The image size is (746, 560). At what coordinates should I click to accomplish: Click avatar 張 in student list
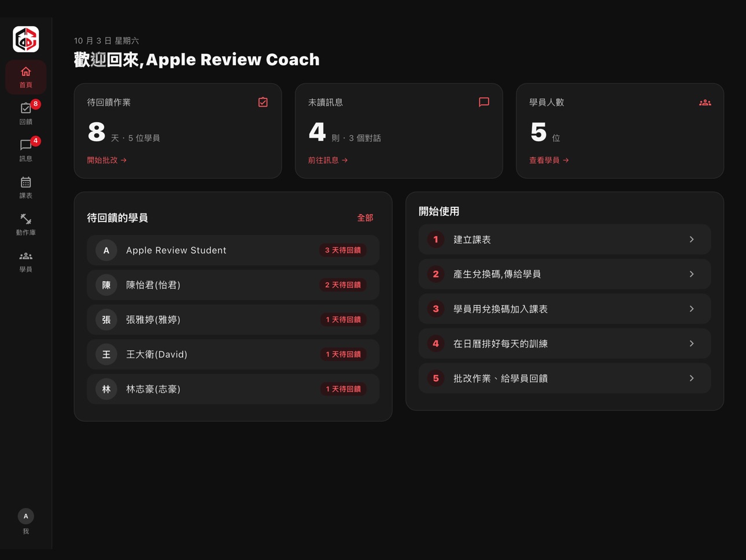coord(106,320)
